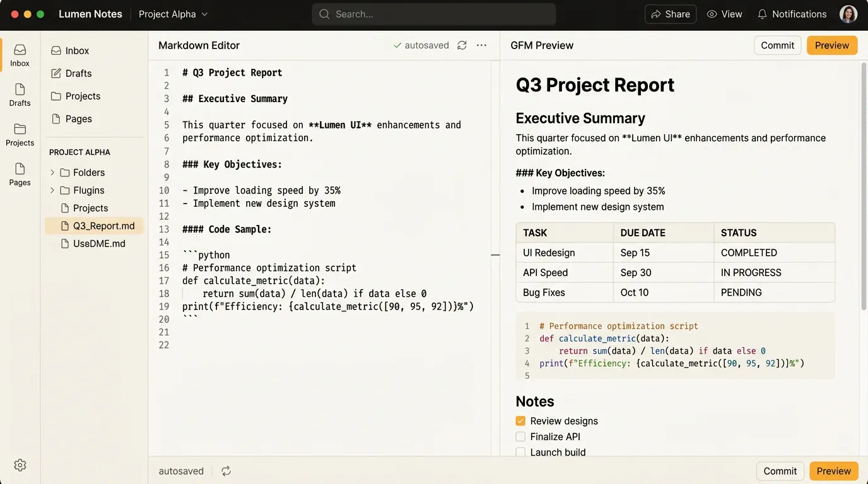
Task: Select Pages in the sidebar list
Action: (x=95, y=118)
